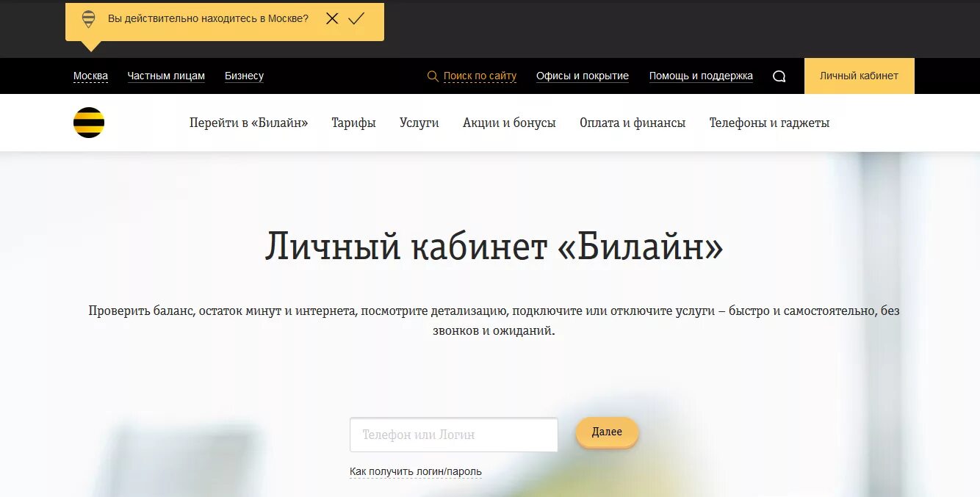Open Поиск по сайту search link
Image resolution: width=980 pixels, height=497 pixels.
pyautogui.click(x=480, y=76)
